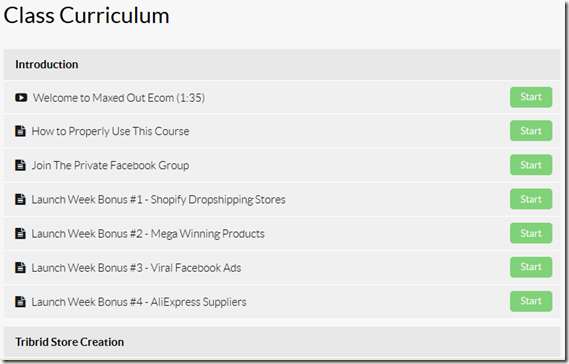Open Launch Week Bonus #2 - Mega Winning Products link

[148, 234]
